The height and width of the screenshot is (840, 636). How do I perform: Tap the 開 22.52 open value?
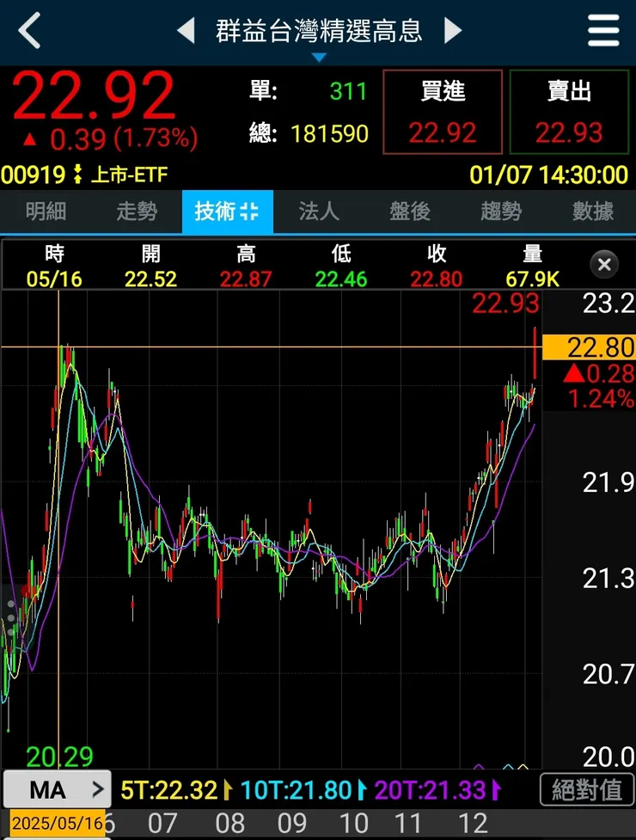click(x=150, y=279)
